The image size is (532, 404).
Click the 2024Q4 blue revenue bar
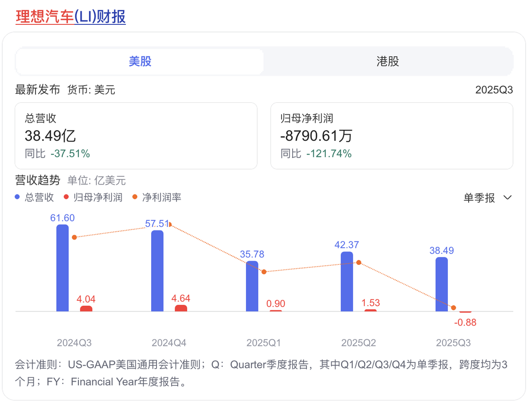click(157, 271)
